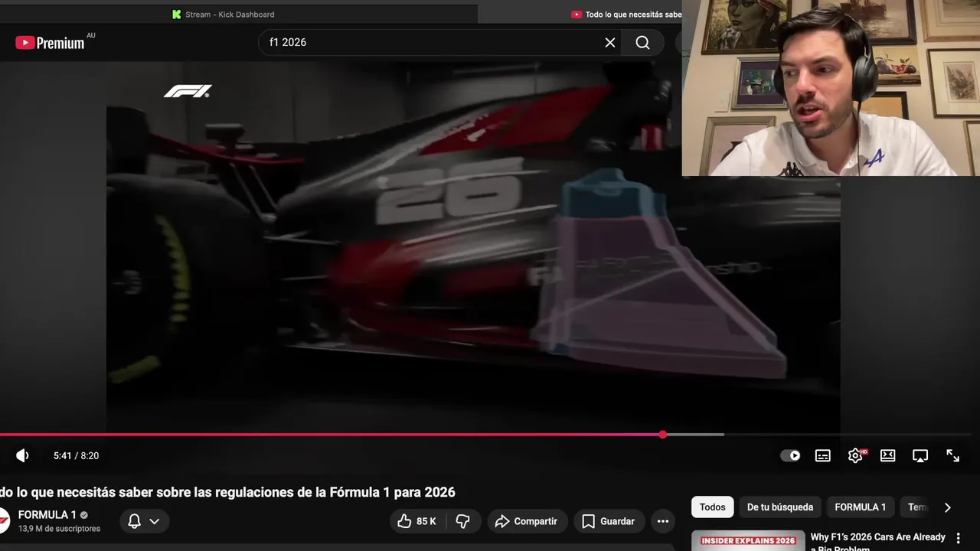Click the magnifier search button
Image resolution: width=980 pixels, height=551 pixels.
point(643,43)
